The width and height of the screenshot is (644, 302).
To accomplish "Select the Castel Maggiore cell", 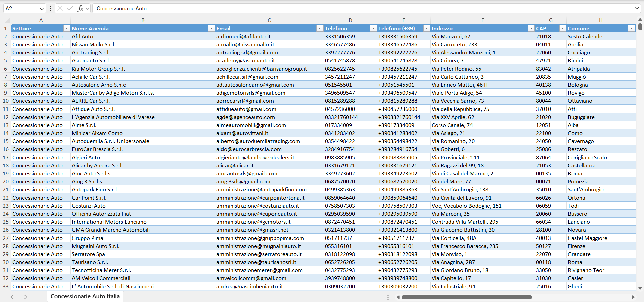I will click(601, 238).
